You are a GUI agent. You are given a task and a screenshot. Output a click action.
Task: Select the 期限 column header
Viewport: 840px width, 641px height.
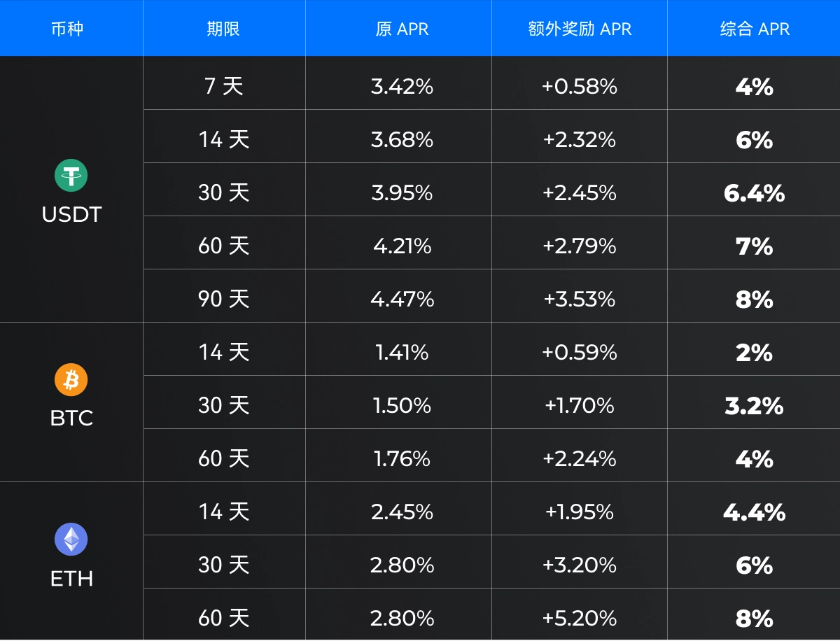point(223,29)
